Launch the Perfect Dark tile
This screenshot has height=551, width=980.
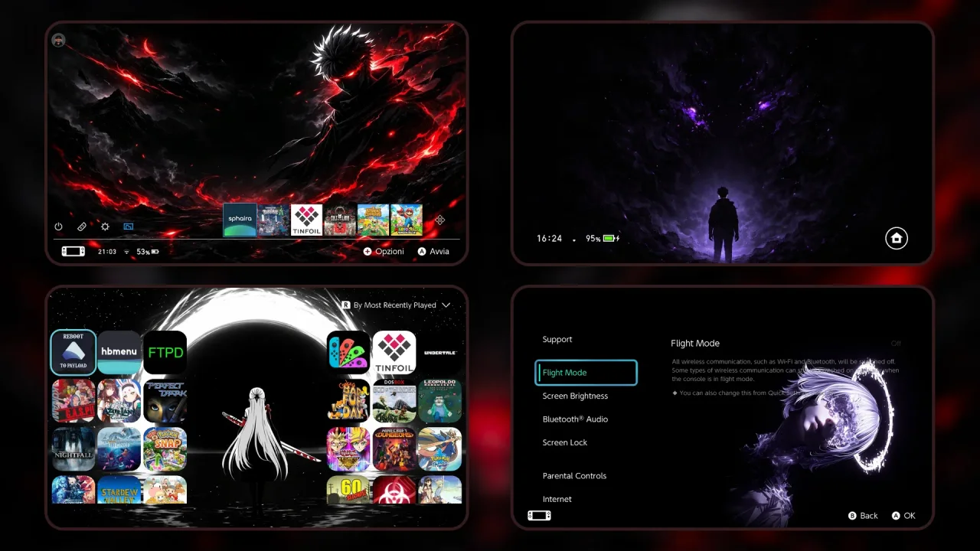pyautogui.click(x=165, y=400)
